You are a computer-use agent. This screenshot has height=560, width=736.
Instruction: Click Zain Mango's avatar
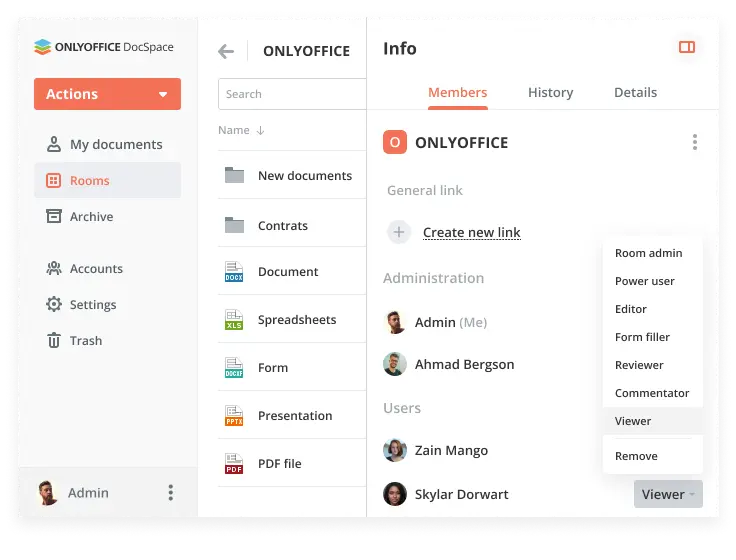(395, 451)
